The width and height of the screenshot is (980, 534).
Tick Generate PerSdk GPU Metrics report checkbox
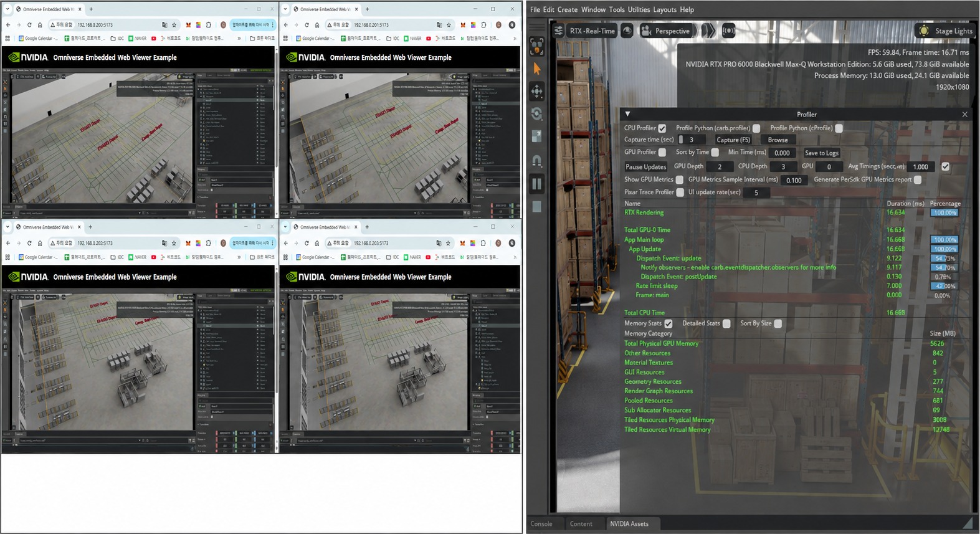[917, 179]
